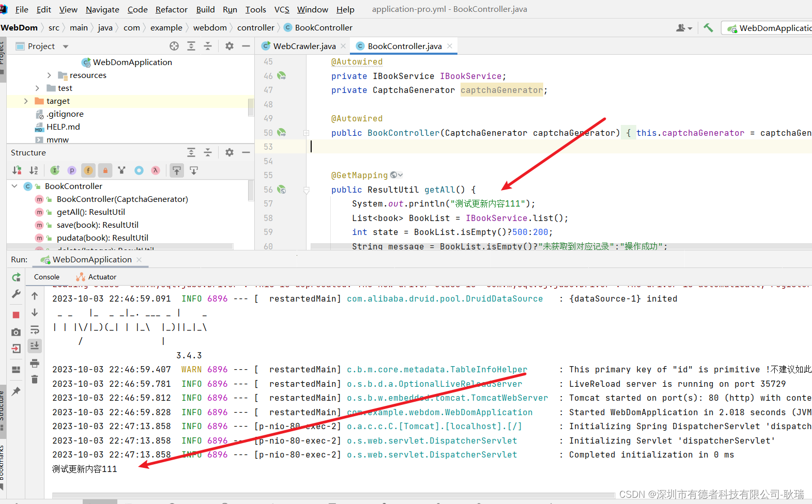The height and width of the screenshot is (504, 812).
Task: Click the Restore Layout icon in the Run toolbar
Action: click(x=16, y=370)
